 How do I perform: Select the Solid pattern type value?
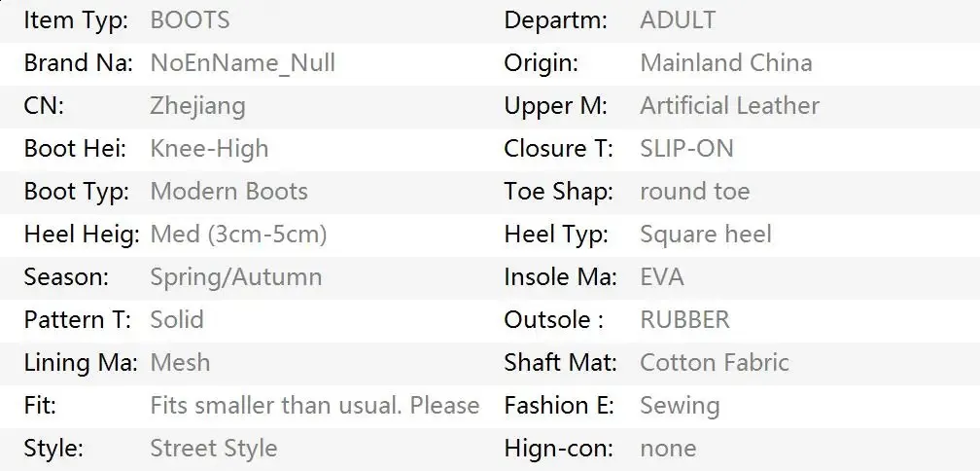click(177, 319)
